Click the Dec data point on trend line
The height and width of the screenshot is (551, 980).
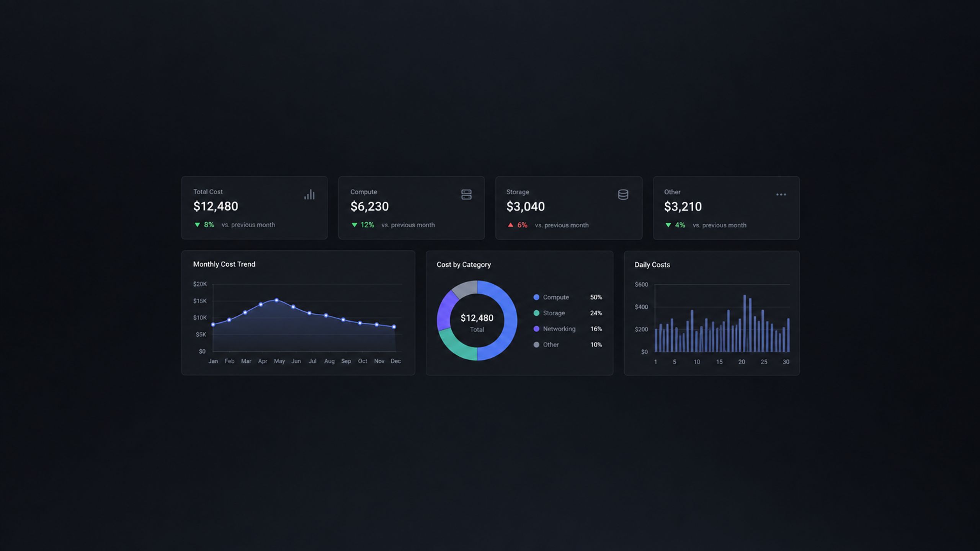click(x=394, y=327)
